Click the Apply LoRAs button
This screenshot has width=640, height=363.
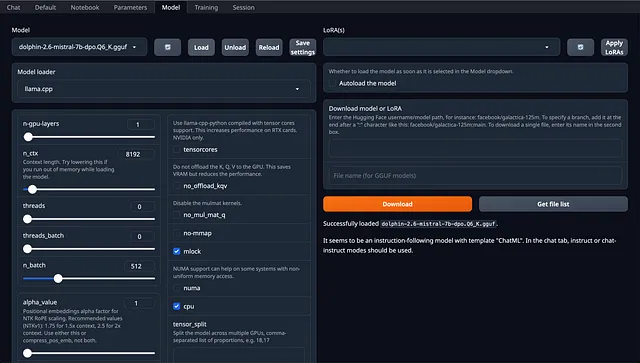click(x=614, y=47)
